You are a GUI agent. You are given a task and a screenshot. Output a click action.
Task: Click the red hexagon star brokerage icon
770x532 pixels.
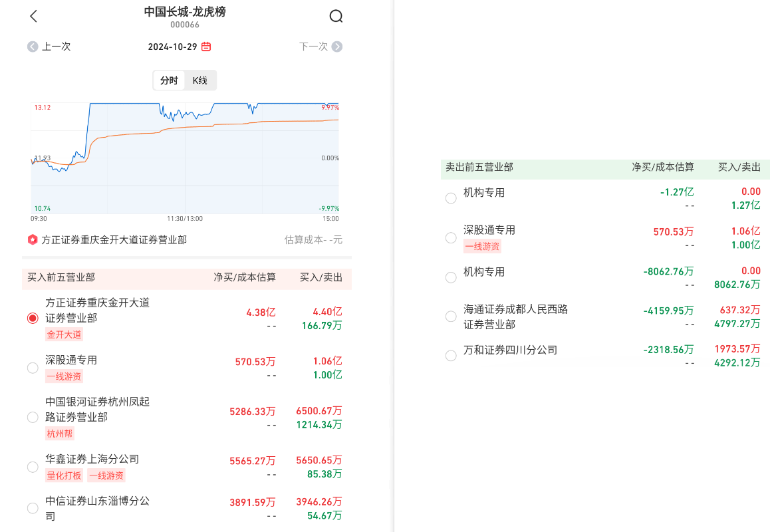tap(32, 239)
